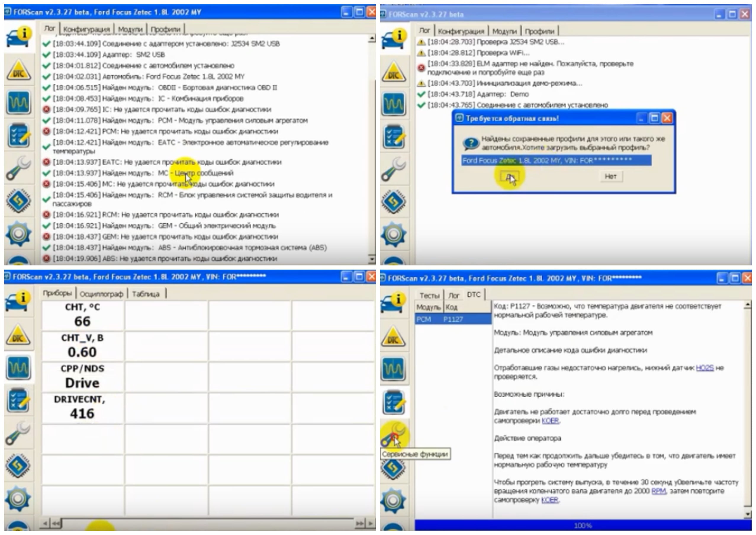Image resolution: width=756 pixels, height=535 pixels.
Task: Open oscilloscope icon in module-log window
Action: click(x=19, y=102)
